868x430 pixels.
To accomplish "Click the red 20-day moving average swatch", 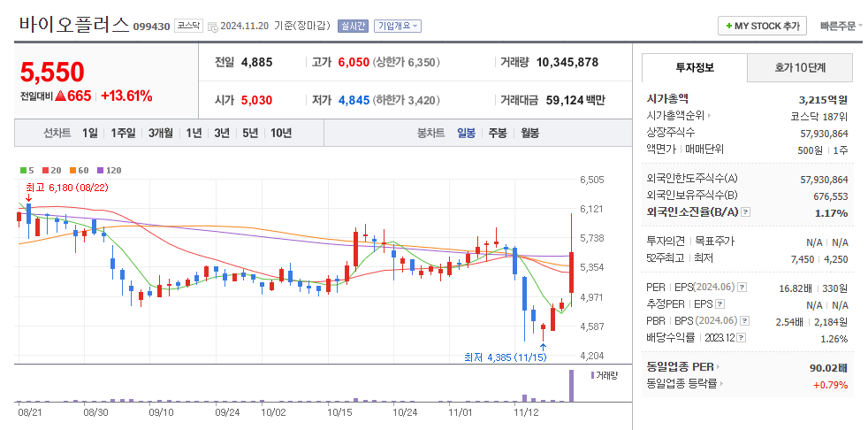I will (45, 171).
